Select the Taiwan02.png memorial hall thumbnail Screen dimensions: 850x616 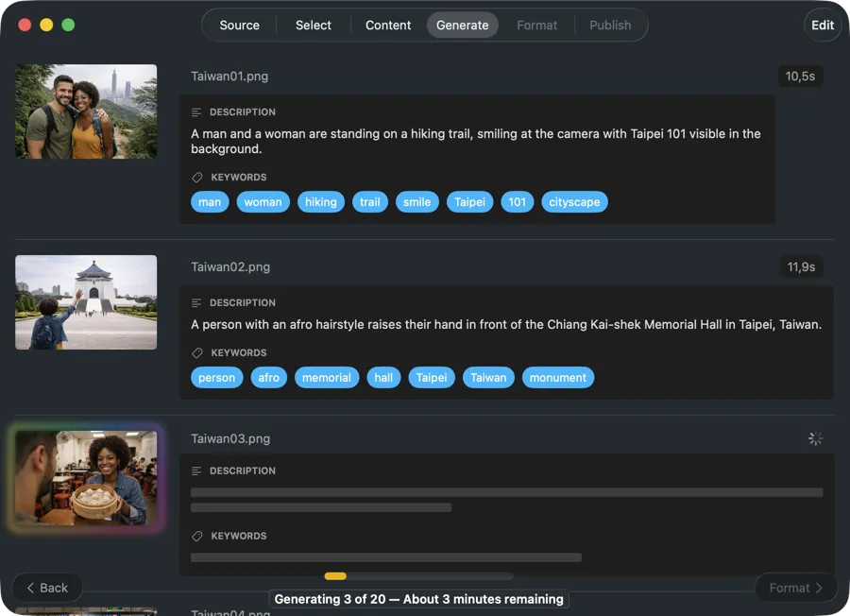coord(86,302)
